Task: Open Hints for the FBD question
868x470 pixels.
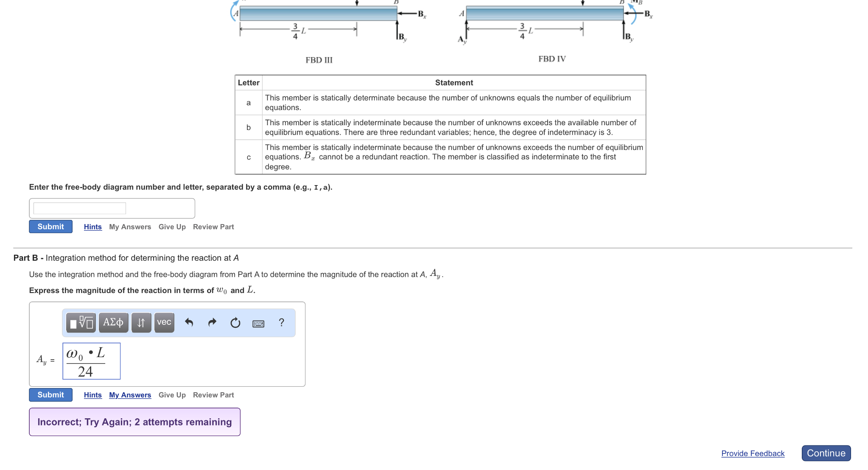Action: pyautogui.click(x=92, y=226)
